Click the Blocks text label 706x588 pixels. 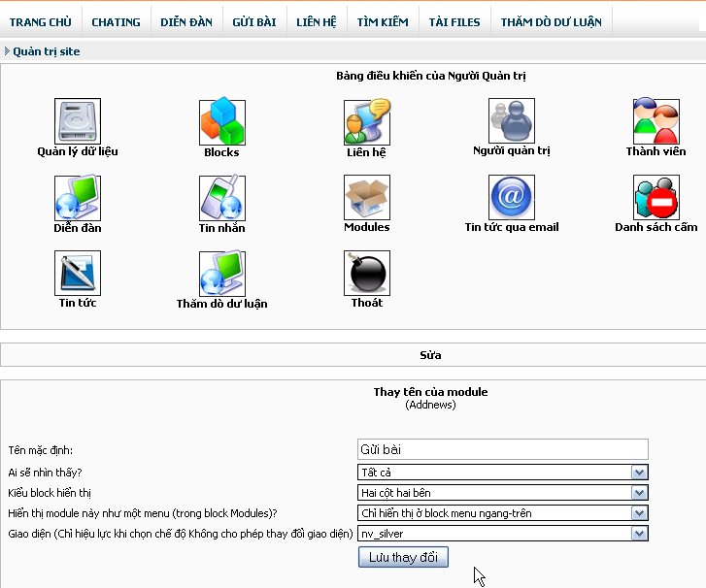(221, 152)
